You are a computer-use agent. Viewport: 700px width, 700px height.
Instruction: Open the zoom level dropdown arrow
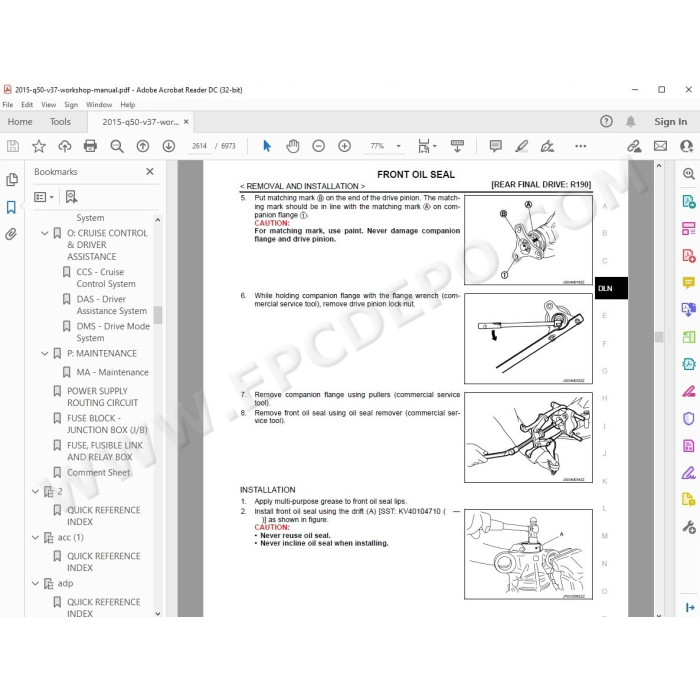[398, 146]
